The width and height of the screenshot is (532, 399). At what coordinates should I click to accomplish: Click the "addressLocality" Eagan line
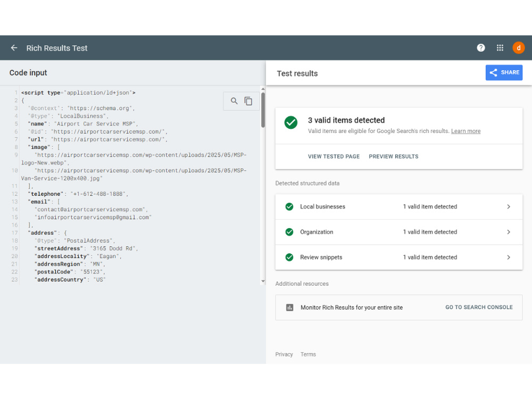tap(78, 256)
